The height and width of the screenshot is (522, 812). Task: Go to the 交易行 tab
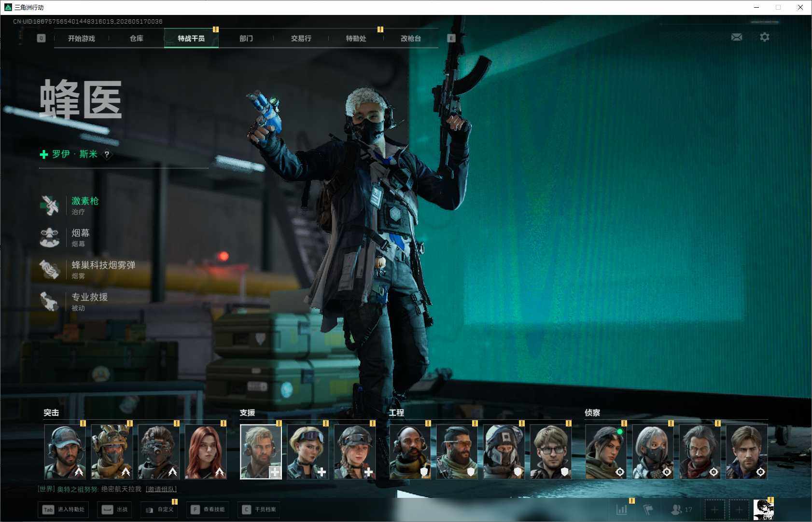[301, 39]
